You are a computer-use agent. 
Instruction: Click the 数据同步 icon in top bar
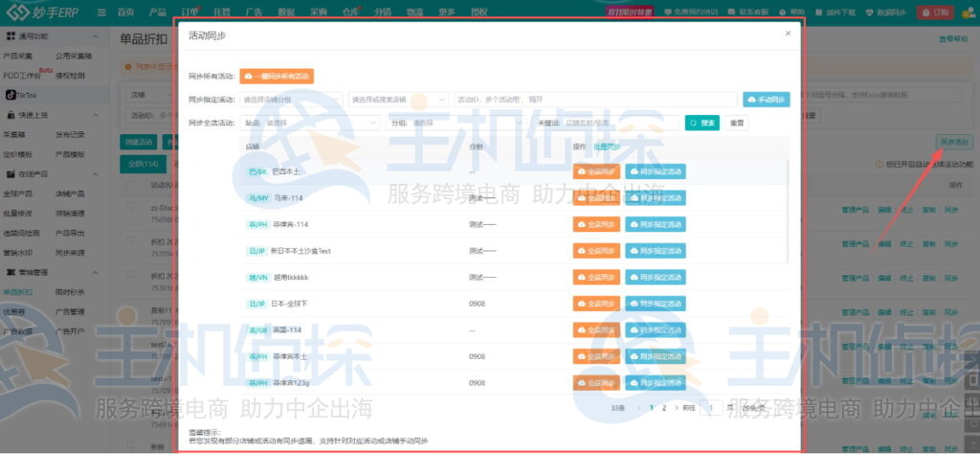coord(885,11)
